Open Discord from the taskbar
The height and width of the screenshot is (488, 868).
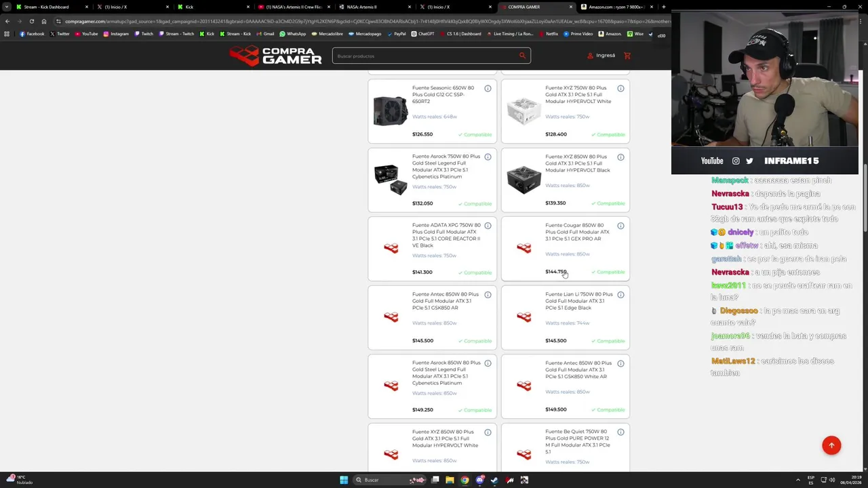pyautogui.click(x=479, y=480)
